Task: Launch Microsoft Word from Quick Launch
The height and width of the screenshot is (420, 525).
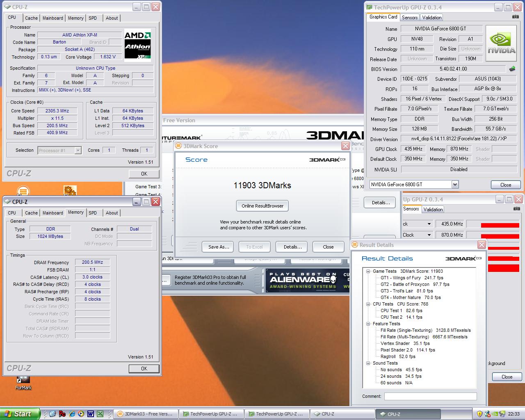Action: [91, 414]
